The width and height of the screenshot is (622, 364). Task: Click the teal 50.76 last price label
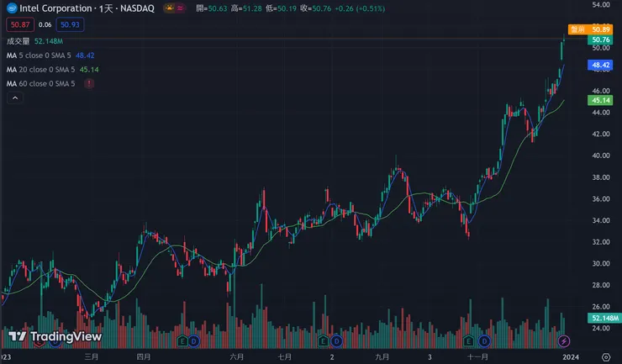600,40
